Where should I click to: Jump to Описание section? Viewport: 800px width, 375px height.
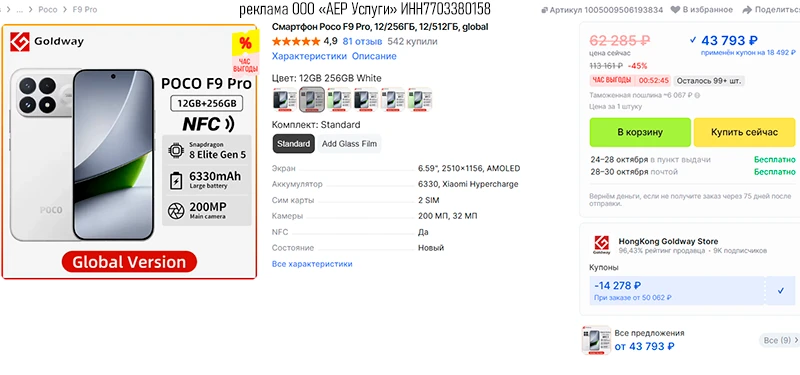pyautogui.click(x=374, y=56)
